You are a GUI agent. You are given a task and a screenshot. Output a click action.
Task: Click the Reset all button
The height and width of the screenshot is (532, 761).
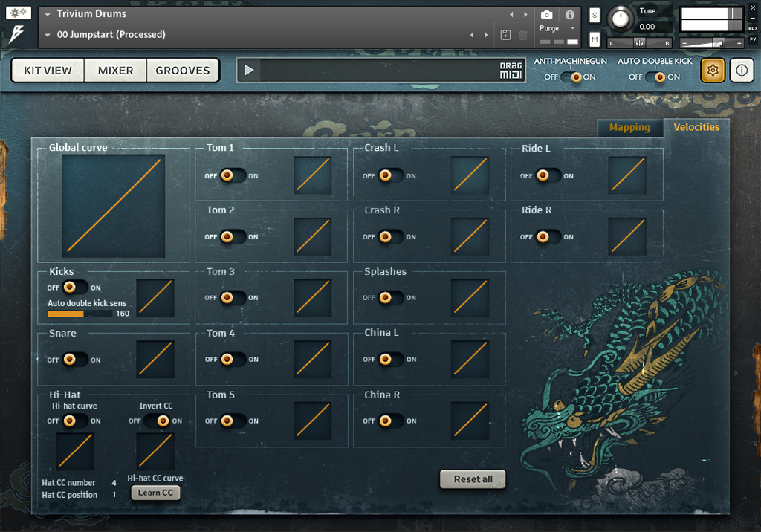click(x=473, y=479)
